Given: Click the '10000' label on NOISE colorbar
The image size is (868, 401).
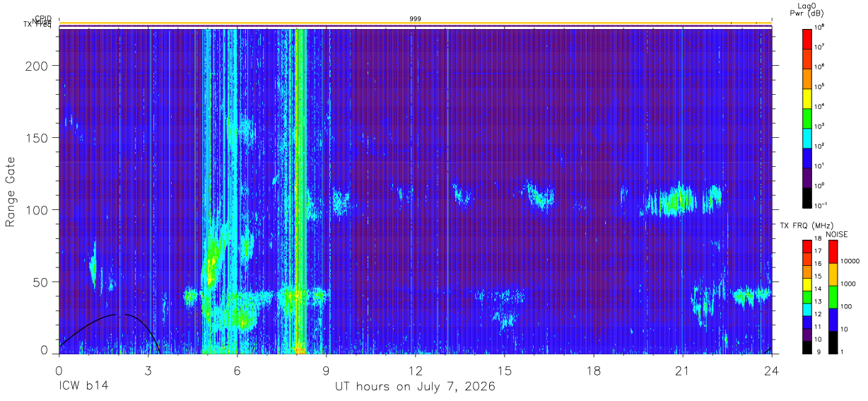Looking at the screenshot, I should [852, 262].
